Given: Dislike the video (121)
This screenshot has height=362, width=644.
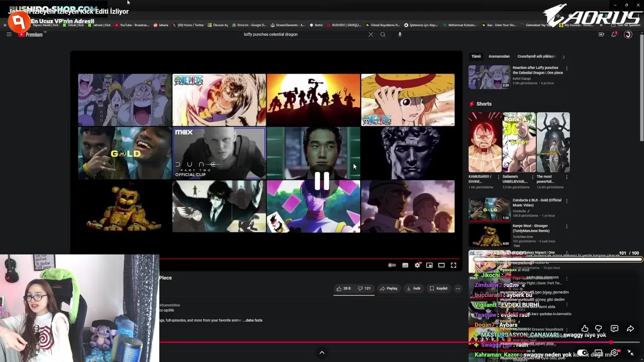Looking at the screenshot, I should click(x=364, y=289).
